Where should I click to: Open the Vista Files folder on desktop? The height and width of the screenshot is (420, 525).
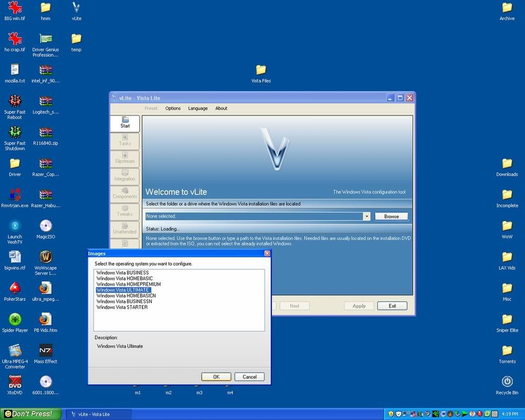(x=261, y=70)
